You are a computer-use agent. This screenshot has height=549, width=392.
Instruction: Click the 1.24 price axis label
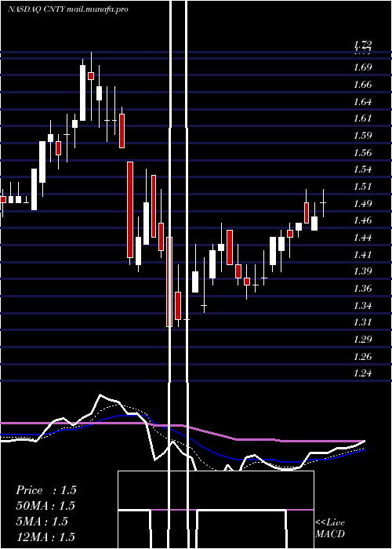tap(362, 373)
